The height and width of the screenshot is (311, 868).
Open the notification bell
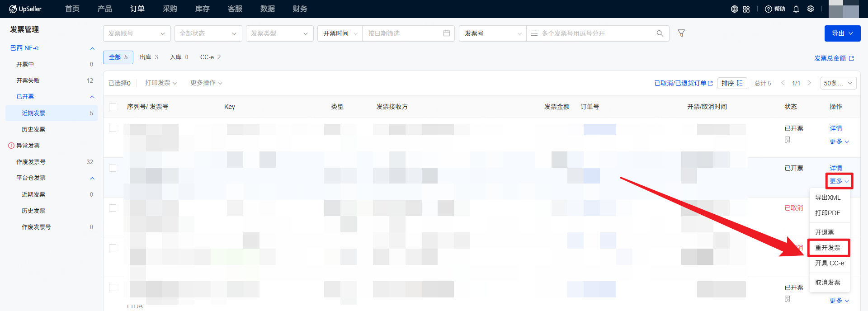pos(796,9)
